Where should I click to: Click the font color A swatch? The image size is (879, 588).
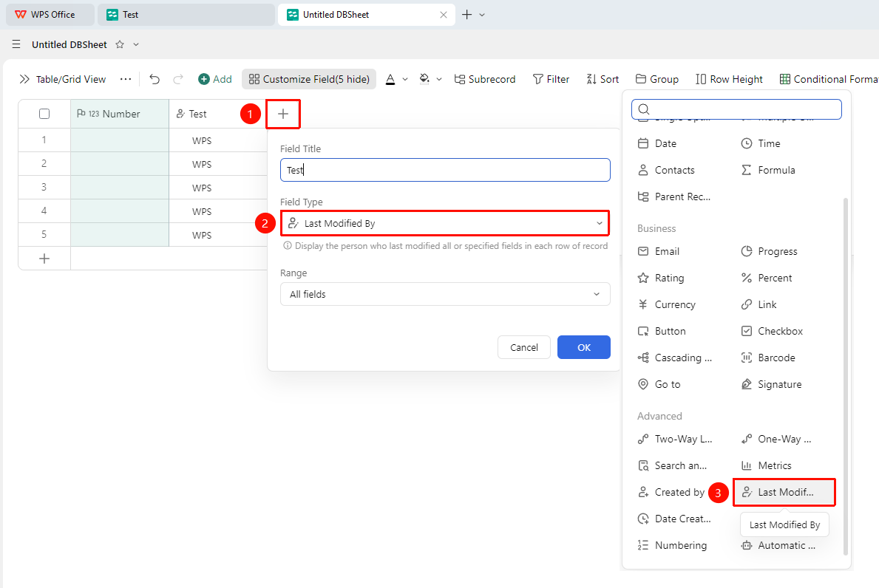(390, 79)
